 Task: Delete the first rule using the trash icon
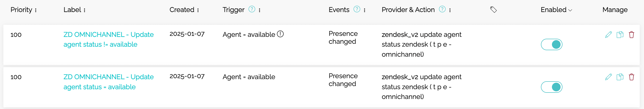[x=631, y=35]
